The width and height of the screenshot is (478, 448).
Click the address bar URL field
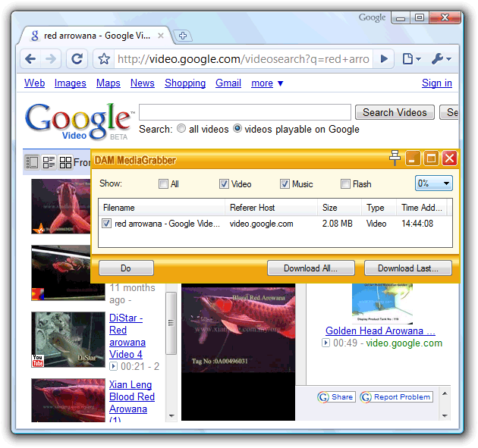[x=244, y=59]
